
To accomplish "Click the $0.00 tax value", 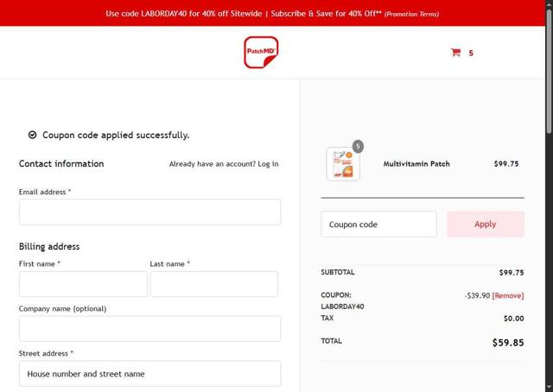I will click(x=514, y=319).
